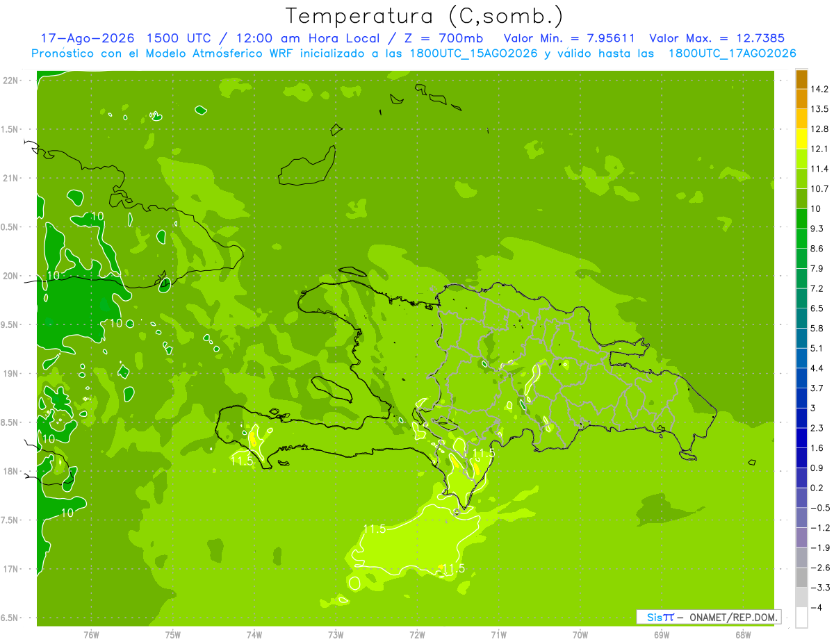Click the "13.5" color scale label
834x644 pixels.
pyautogui.click(x=819, y=109)
